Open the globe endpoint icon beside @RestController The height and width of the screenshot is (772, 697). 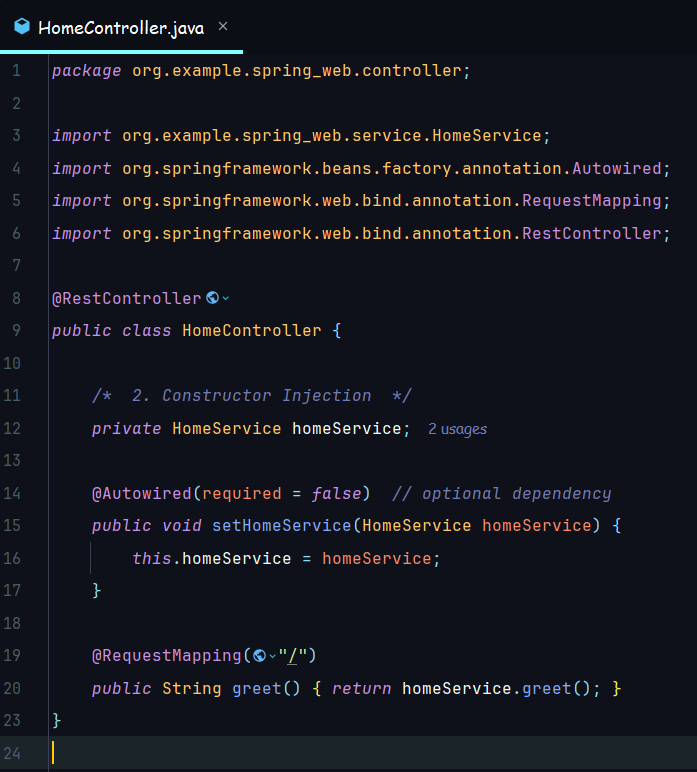(x=213, y=298)
